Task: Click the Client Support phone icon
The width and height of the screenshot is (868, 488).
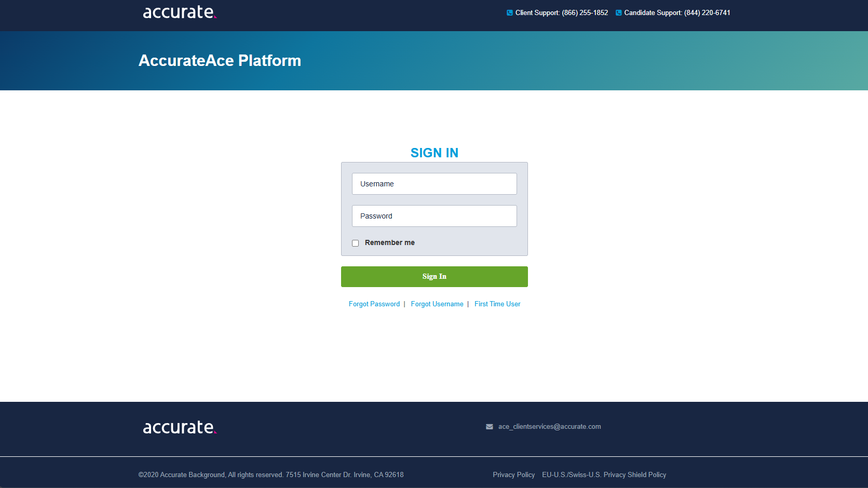Action: tap(510, 13)
